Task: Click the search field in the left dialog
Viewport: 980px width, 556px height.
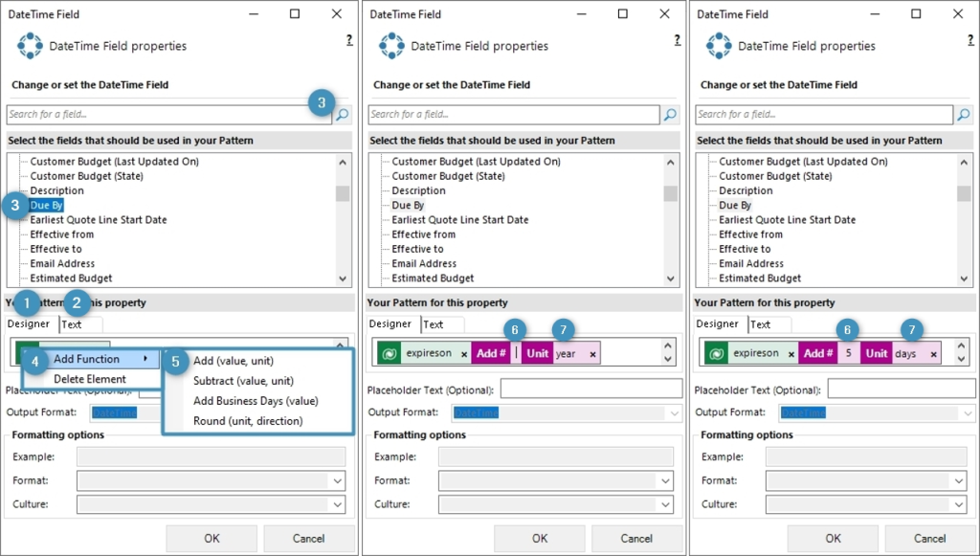Action: 169,114
